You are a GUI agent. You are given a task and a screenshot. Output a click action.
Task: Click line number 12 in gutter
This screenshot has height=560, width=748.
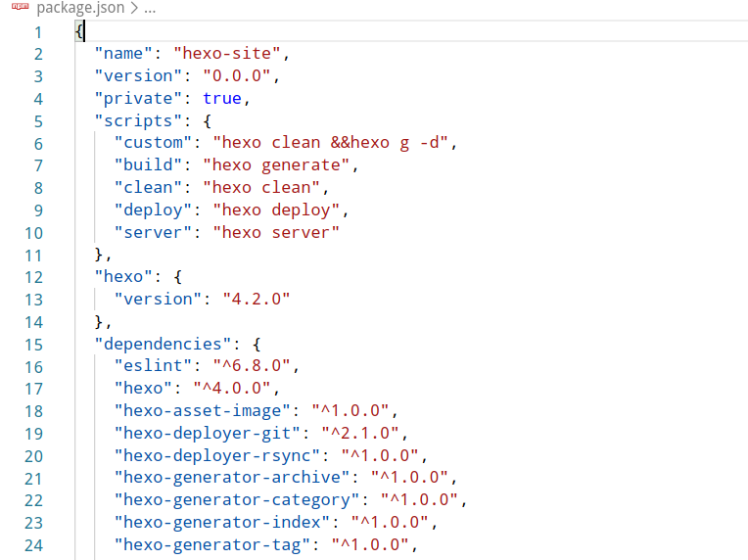(x=34, y=278)
